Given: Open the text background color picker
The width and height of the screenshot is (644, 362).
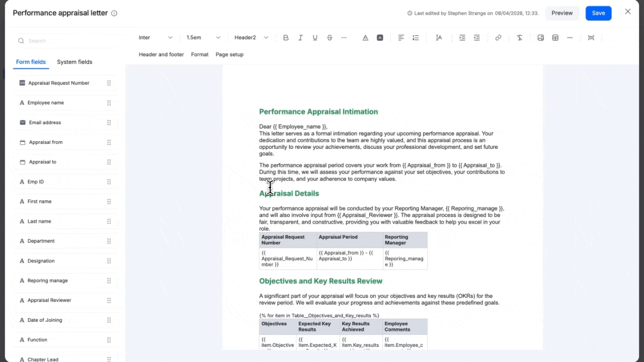Looking at the screenshot, I should pyautogui.click(x=380, y=38).
